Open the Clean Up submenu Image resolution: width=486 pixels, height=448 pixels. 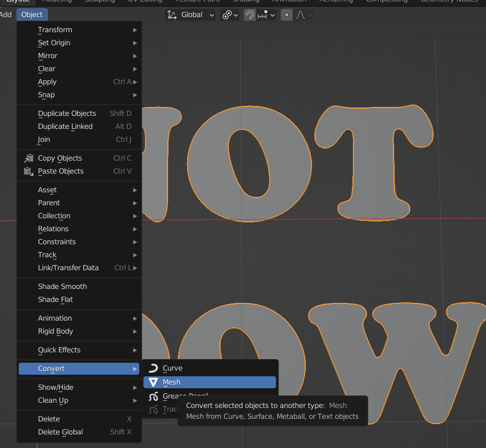[x=79, y=400]
